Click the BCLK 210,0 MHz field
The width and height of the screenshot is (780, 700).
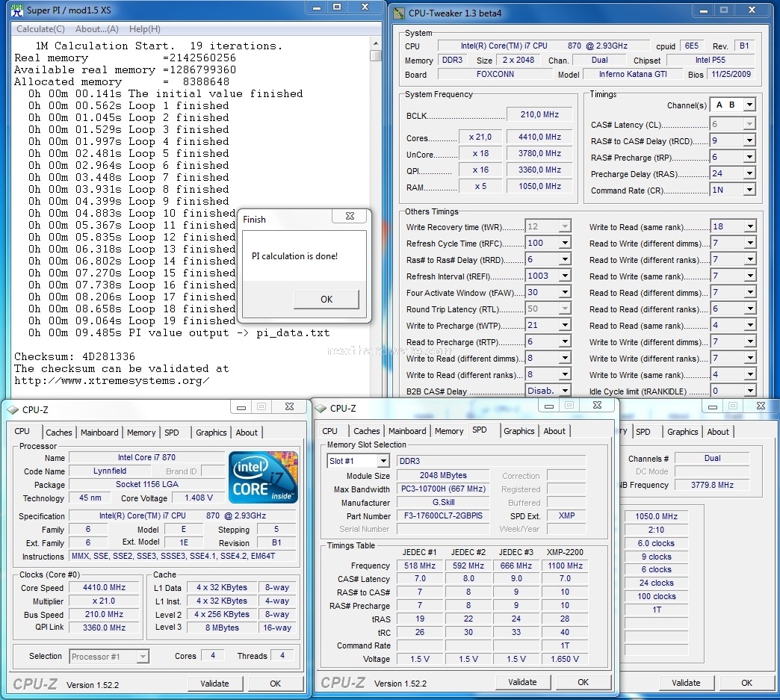click(539, 114)
